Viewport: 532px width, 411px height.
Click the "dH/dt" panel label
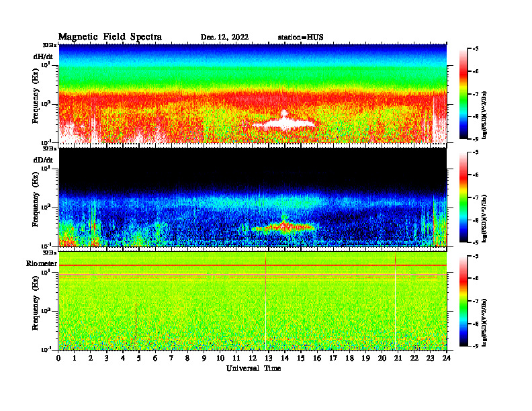pos(43,56)
